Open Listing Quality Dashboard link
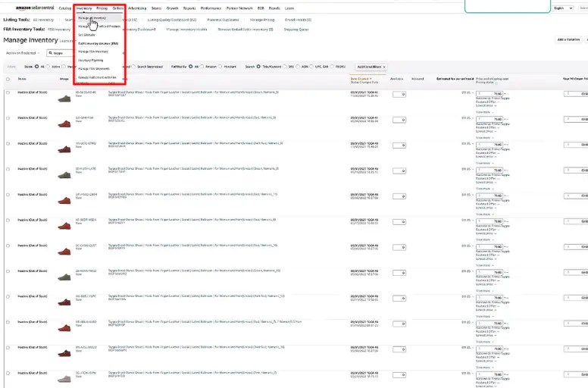This screenshot has width=588, height=388. tap(172, 20)
